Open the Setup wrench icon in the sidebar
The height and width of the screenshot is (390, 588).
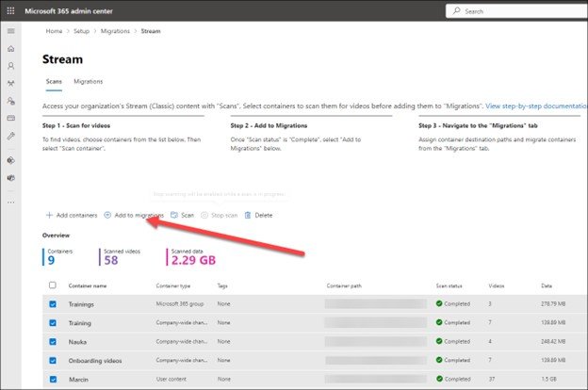pos(11,136)
